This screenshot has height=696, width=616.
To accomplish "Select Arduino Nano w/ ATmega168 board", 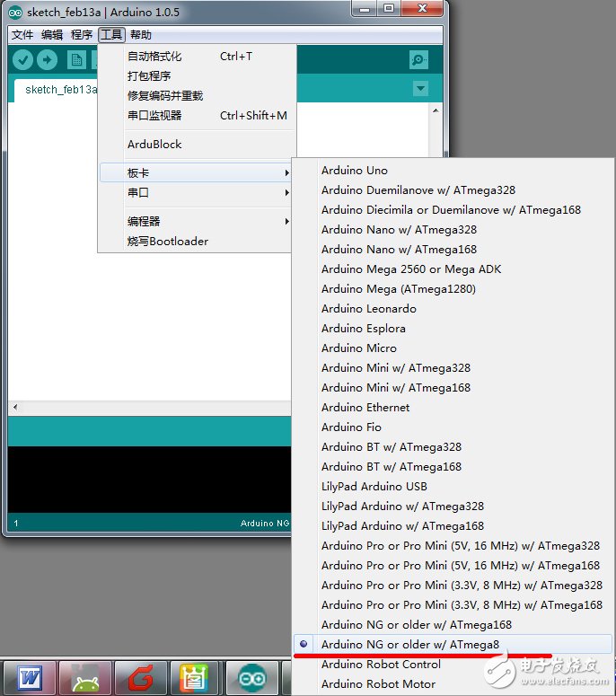I will pyautogui.click(x=453, y=250).
